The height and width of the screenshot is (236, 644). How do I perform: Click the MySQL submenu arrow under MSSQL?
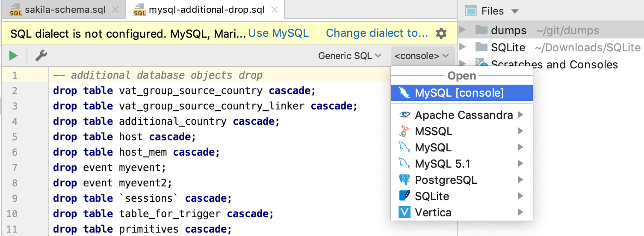click(520, 147)
